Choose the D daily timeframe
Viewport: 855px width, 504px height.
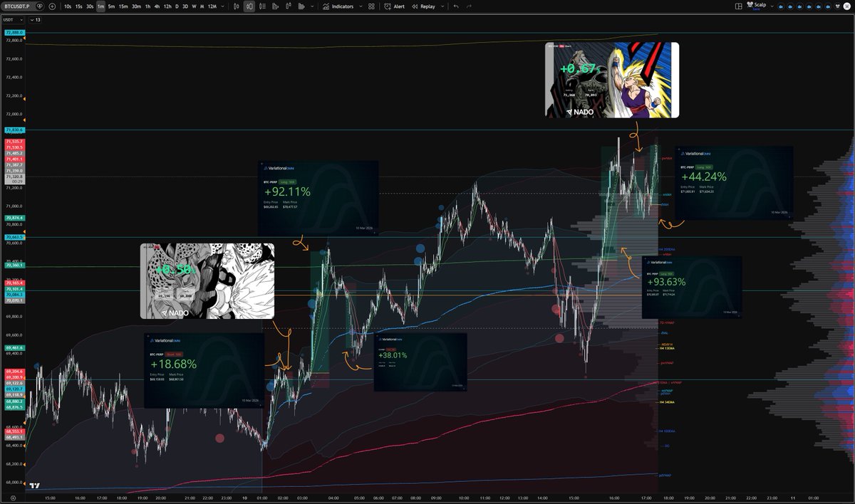pyautogui.click(x=177, y=6)
